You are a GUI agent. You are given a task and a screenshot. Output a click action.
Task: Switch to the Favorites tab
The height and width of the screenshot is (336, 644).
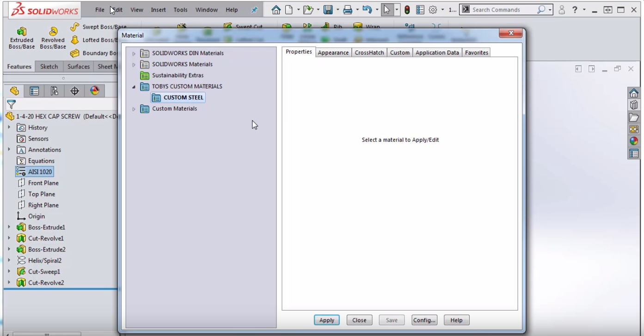coord(477,53)
